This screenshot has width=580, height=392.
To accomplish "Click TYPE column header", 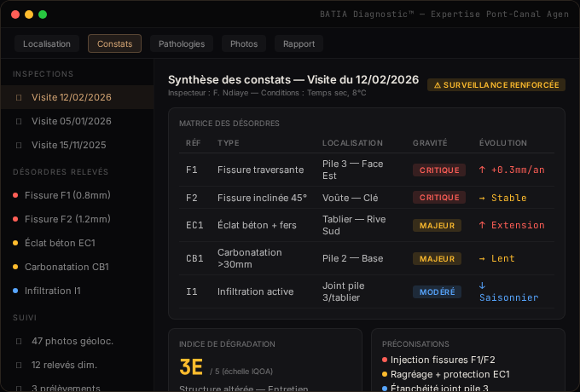I will pos(229,143).
